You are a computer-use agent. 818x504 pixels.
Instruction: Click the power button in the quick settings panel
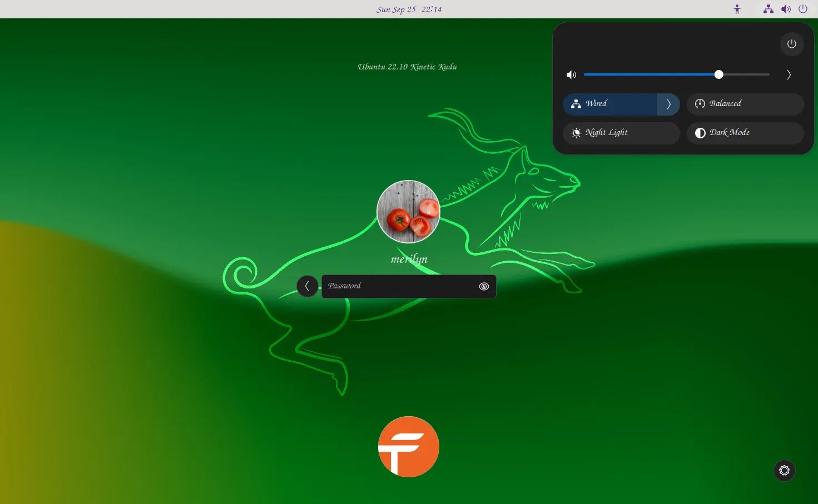pyautogui.click(x=791, y=44)
